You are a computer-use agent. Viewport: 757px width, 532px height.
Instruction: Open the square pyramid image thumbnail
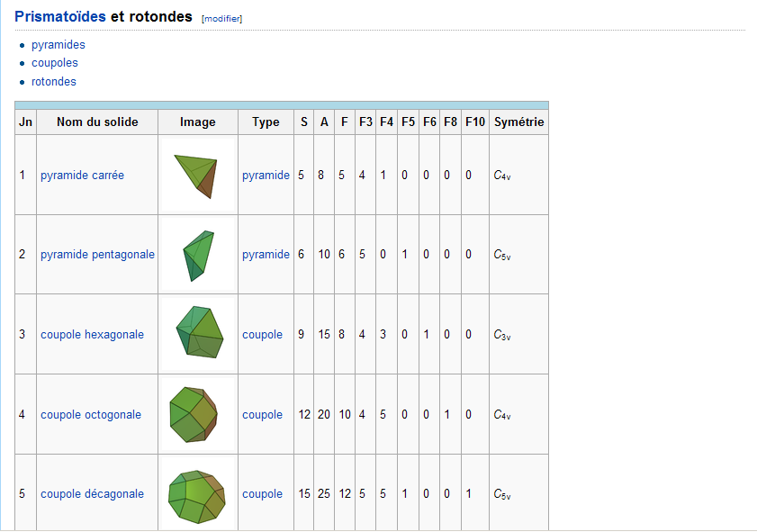coord(197,175)
